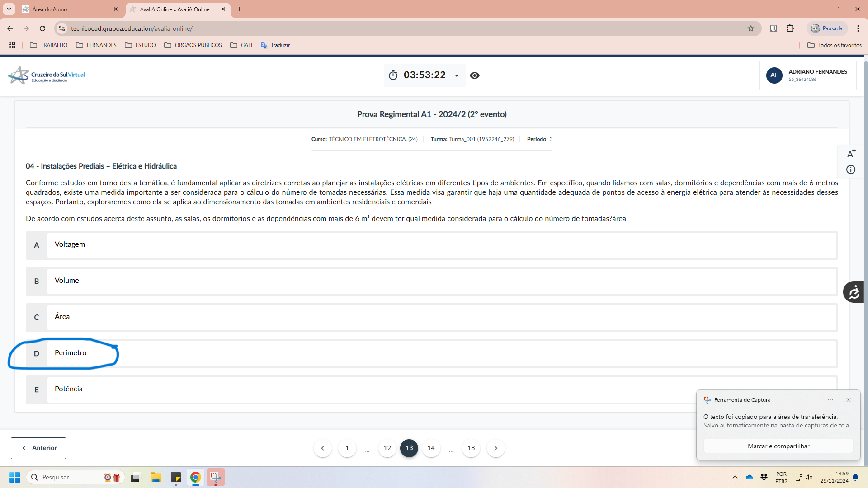Open the accessibility widget button
The height and width of the screenshot is (488, 868).
pos(854,292)
